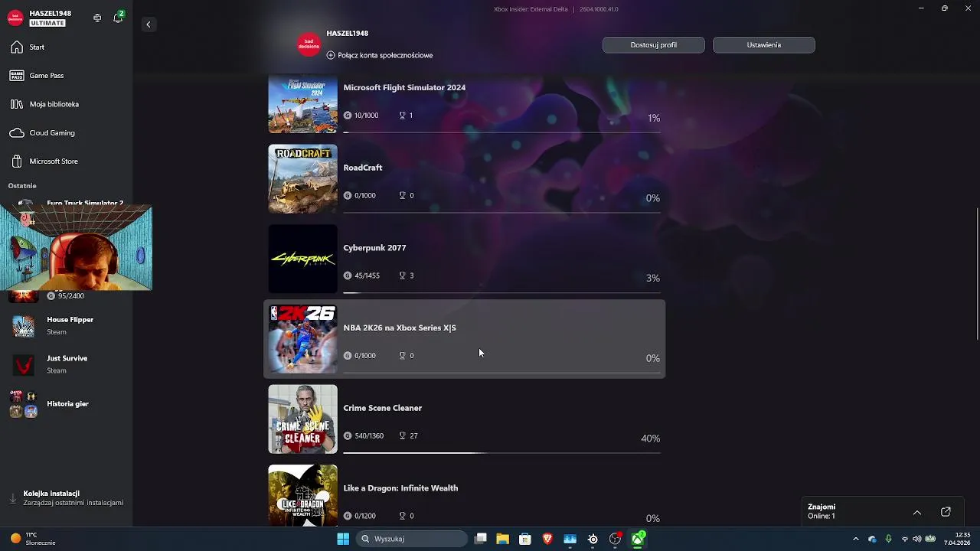
Task: Click download arrow icon beside Kolejka instalacji
Action: [13, 498]
